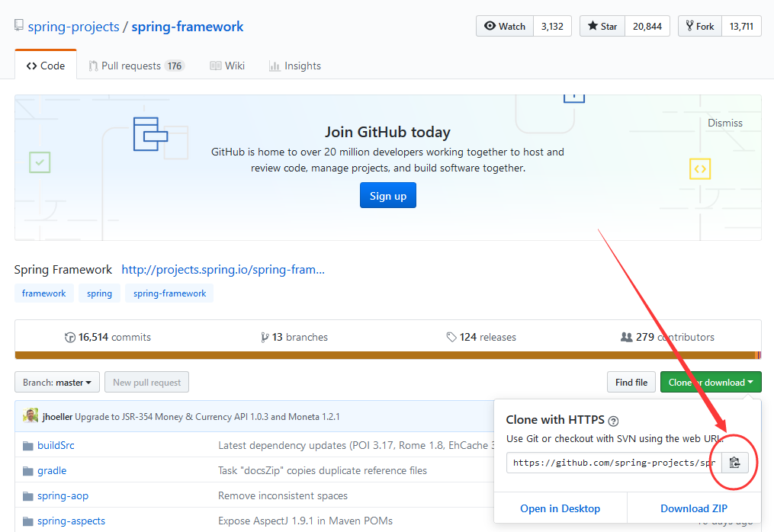Expand the Branch: master dropdown
The image size is (774, 532).
(57, 383)
